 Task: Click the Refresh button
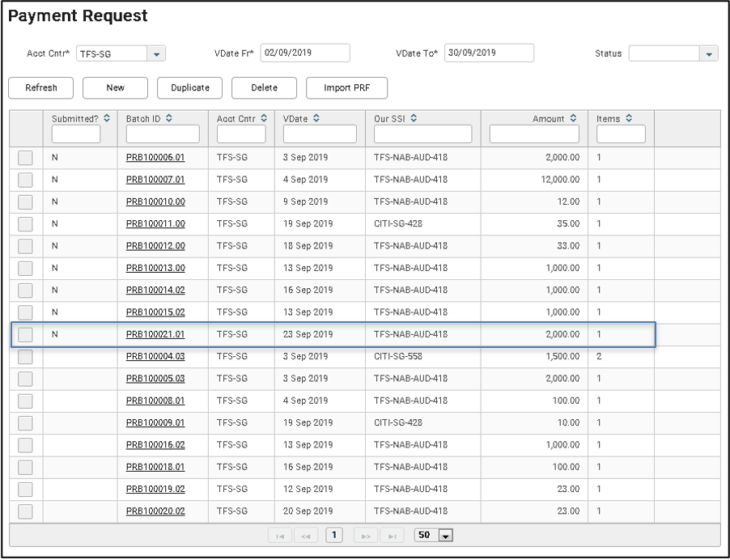[x=41, y=88]
